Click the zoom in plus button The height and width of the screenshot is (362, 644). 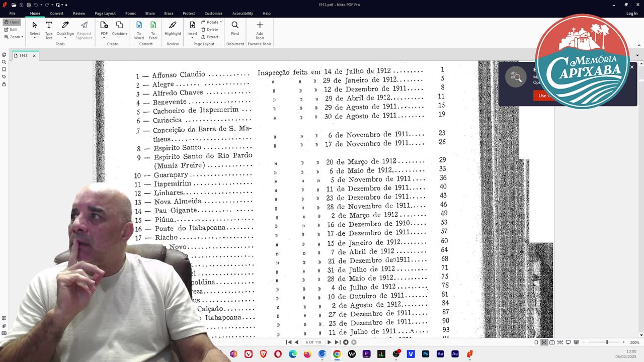pyautogui.click(x=623, y=342)
